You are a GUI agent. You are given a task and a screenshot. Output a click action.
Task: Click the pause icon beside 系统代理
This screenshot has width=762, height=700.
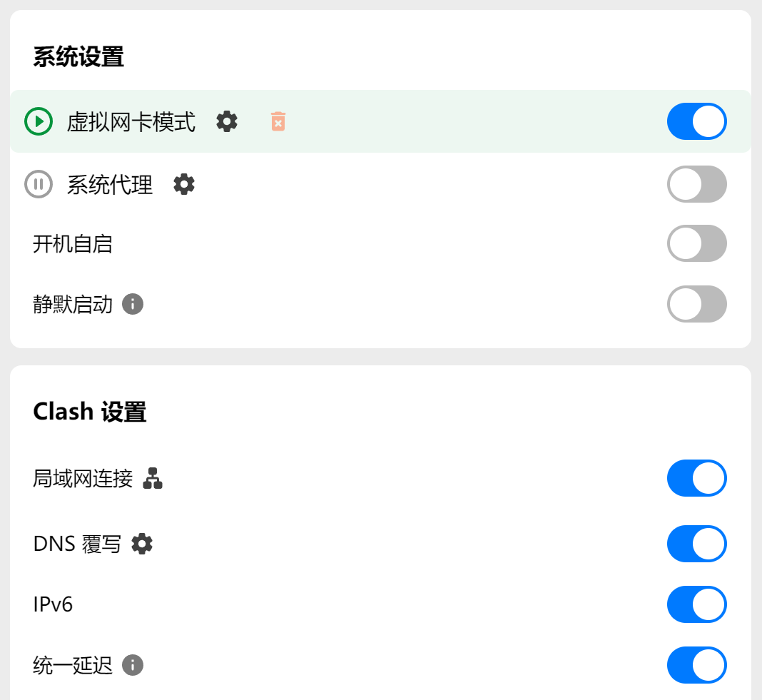(39, 184)
